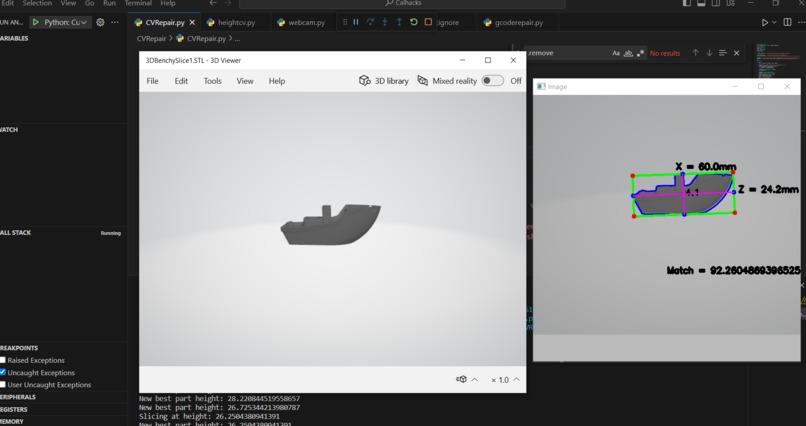The width and height of the screenshot is (806, 426).
Task: Expand the × 1.0 speed selector
Action: click(x=505, y=380)
